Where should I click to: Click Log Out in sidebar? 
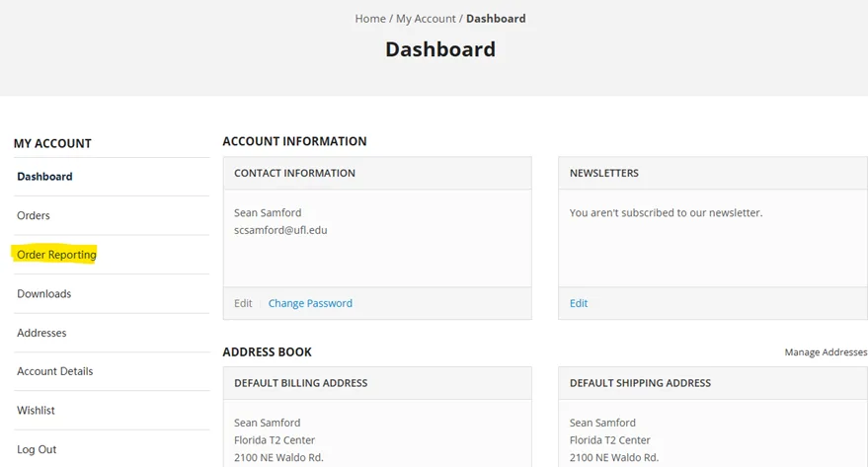coord(37,449)
